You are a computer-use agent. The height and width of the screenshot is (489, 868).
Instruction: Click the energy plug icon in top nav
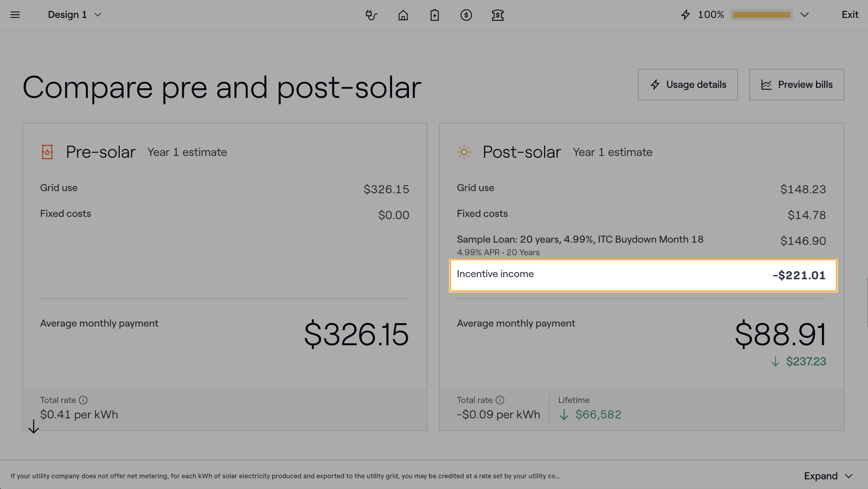pyautogui.click(x=371, y=15)
